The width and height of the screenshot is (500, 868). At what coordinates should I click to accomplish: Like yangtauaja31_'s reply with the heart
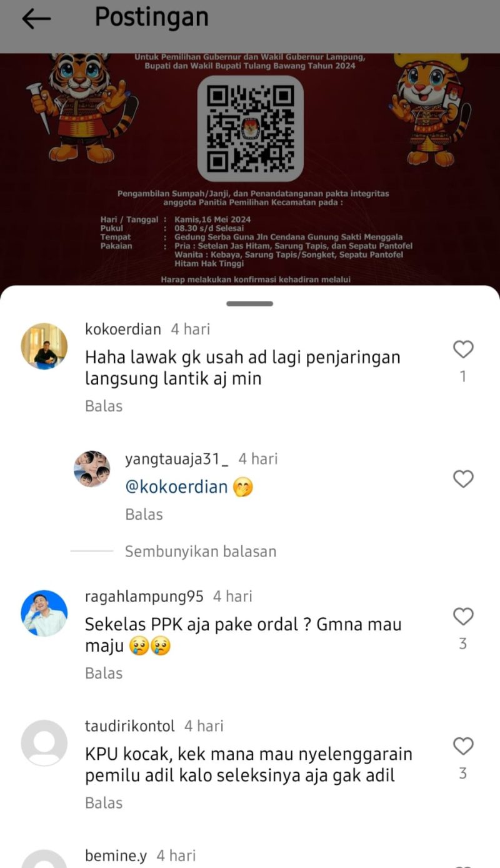coord(463,479)
